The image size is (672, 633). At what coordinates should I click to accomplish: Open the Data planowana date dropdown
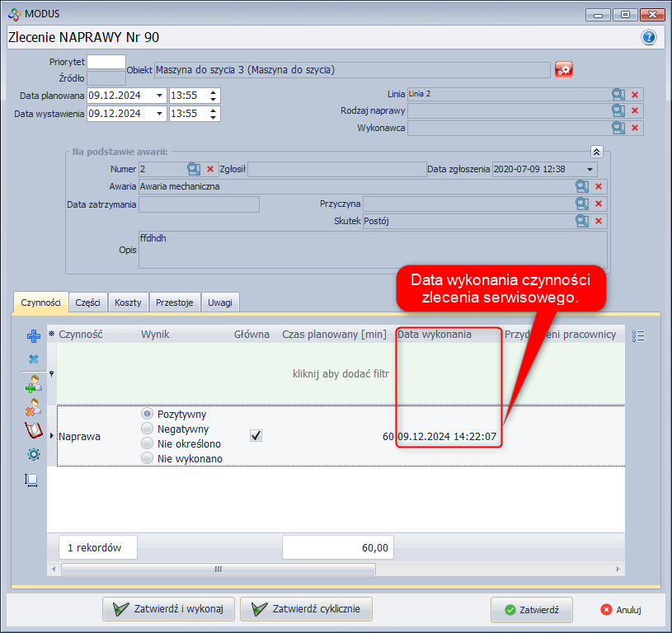pos(159,96)
